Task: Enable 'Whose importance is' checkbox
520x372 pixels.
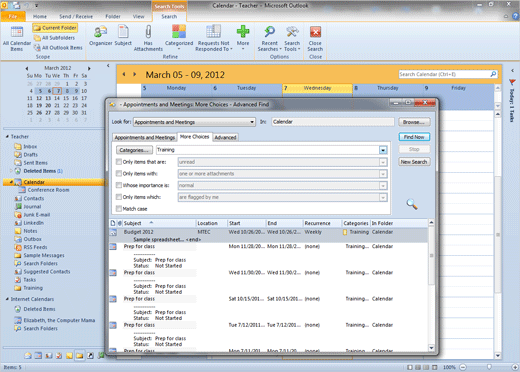Action: 118,185
